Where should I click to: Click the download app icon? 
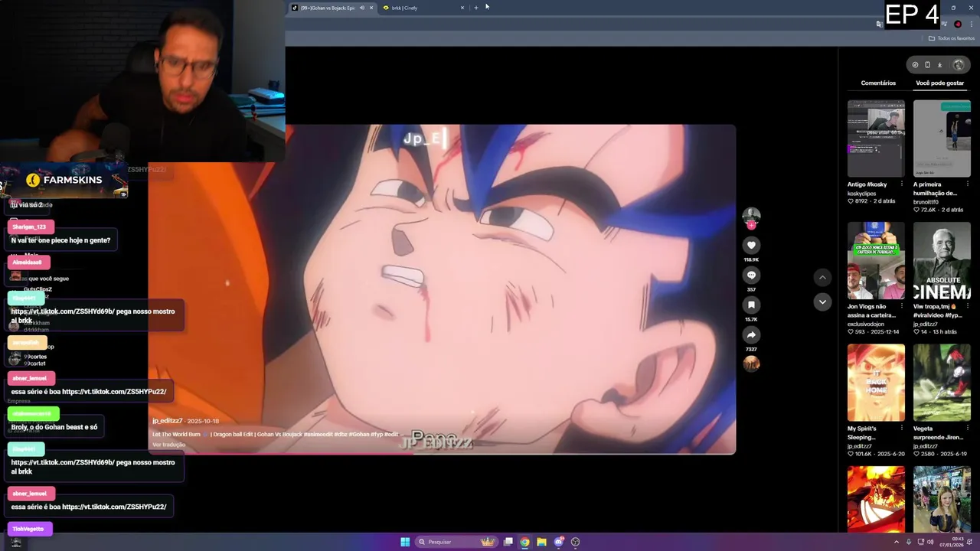tap(939, 65)
